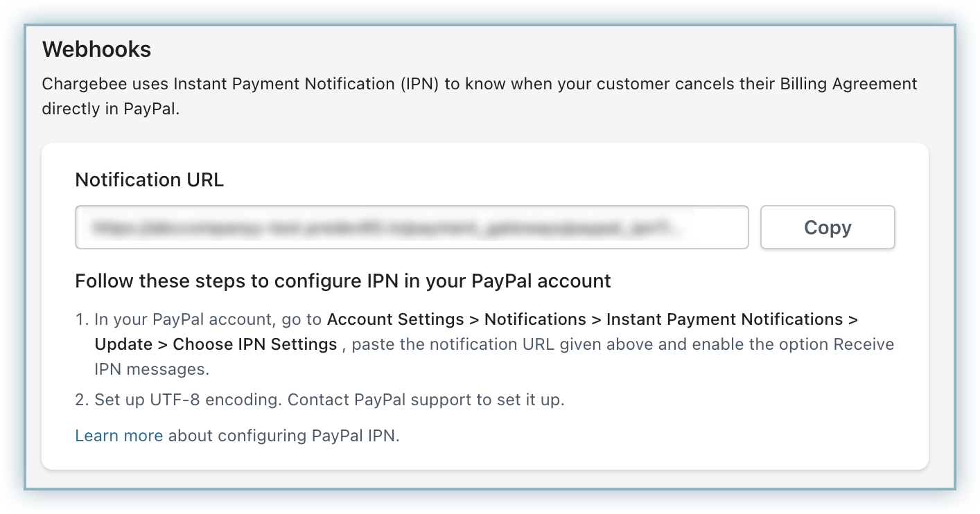Click the Webhooks section heading
The width and height of the screenshot is (980, 514).
tap(96, 50)
